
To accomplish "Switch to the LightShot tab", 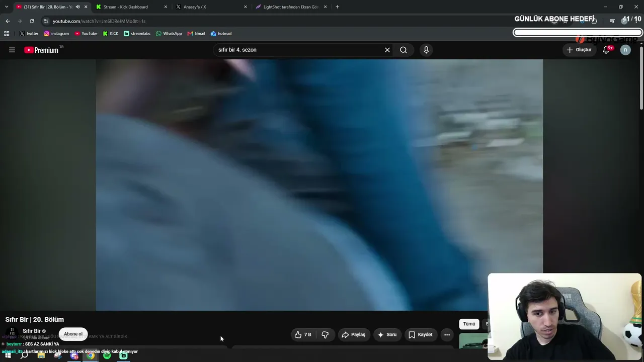I will [x=291, y=7].
